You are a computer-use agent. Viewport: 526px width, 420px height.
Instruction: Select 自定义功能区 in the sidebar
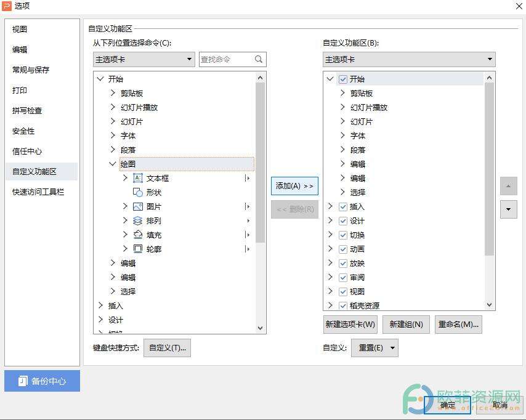[x=42, y=171]
